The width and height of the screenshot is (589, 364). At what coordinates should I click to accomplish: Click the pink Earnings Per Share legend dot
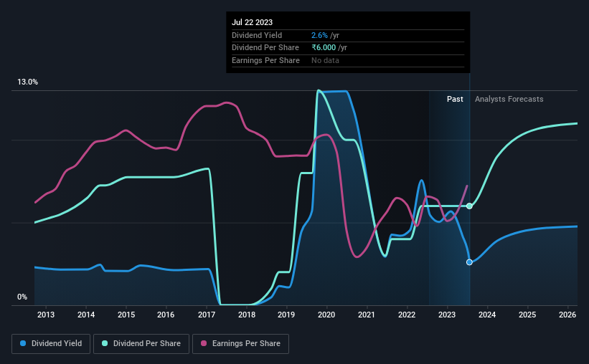pos(204,343)
